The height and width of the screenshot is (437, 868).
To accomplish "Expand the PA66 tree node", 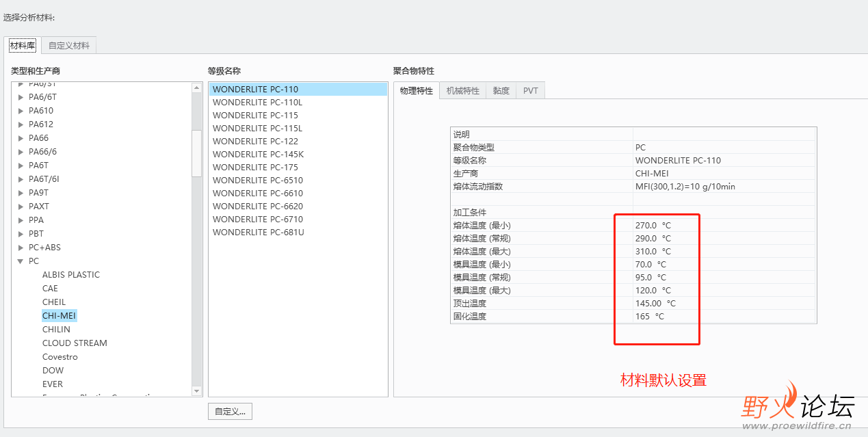I will 21,138.
